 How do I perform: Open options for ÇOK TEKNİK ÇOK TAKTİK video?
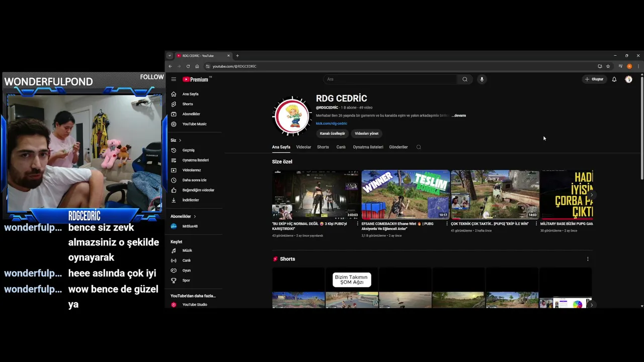tap(536, 224)
